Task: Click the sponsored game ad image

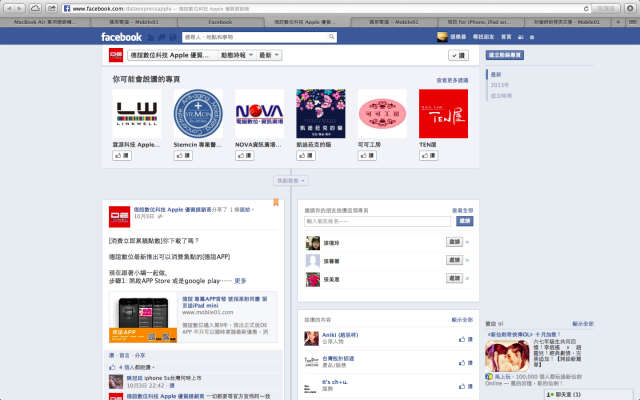Action: 507,356
